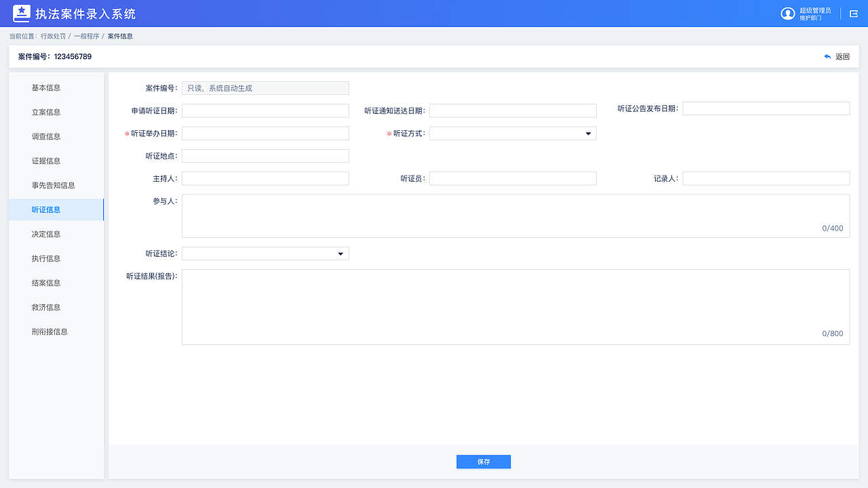
Task: Select the 结案信息 tab
Action: click(56, 283)
